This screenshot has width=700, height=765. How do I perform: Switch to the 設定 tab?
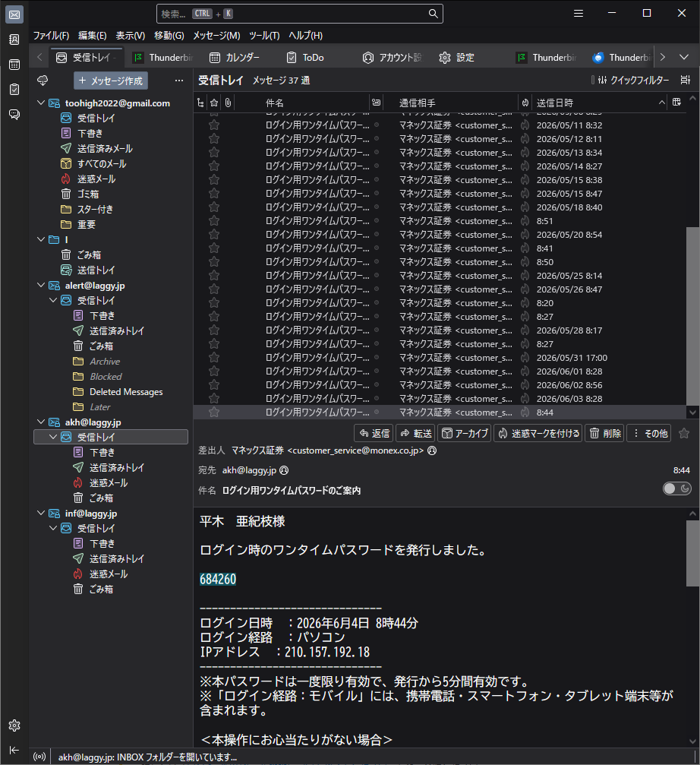pos(456,58)
